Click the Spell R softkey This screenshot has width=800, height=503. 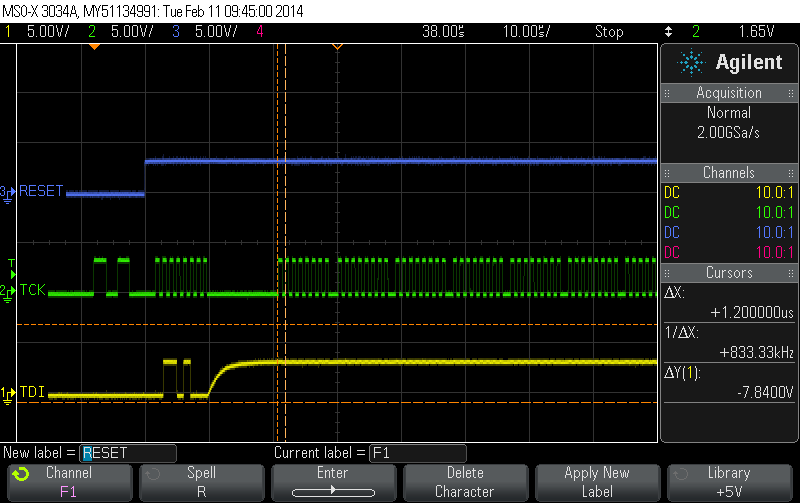202,483
